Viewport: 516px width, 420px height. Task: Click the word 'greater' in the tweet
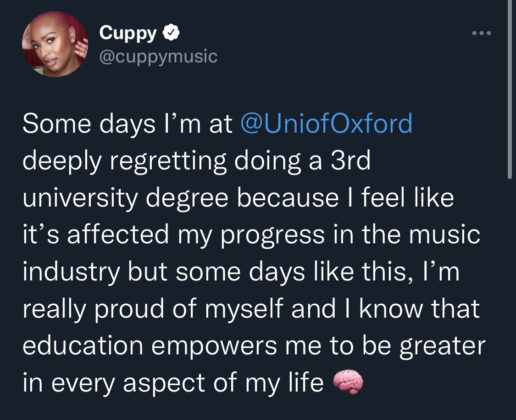[442, 347]
